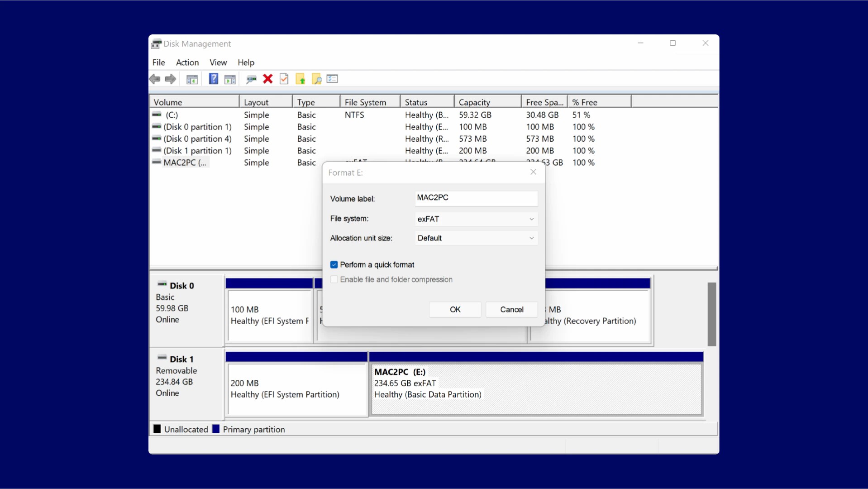
Task: Click the blue Primary partition legend swatch
Action: click(216, 429)
